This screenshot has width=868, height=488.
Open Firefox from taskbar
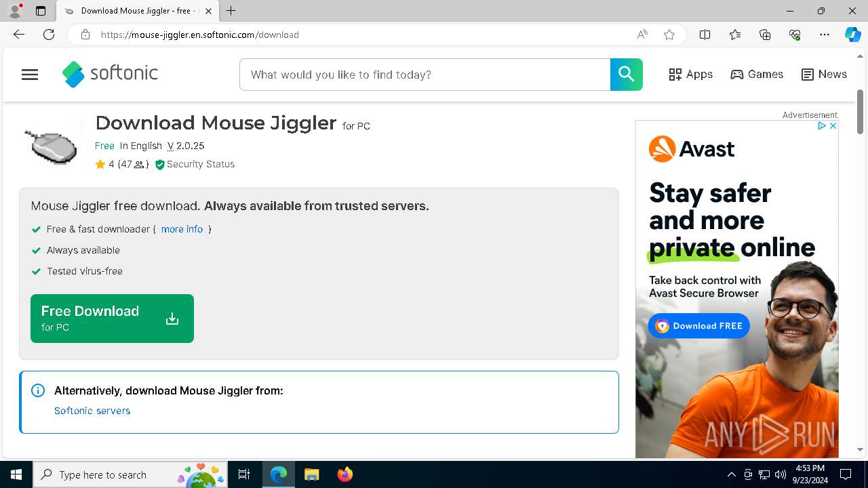click(x=344, y=474)
